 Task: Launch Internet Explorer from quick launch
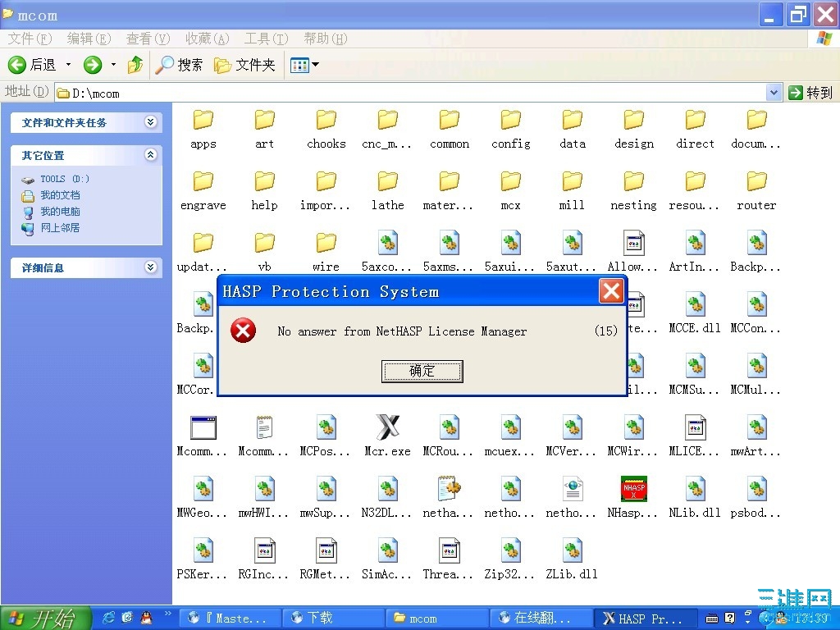pyautogui.click(x=109, y=618)
